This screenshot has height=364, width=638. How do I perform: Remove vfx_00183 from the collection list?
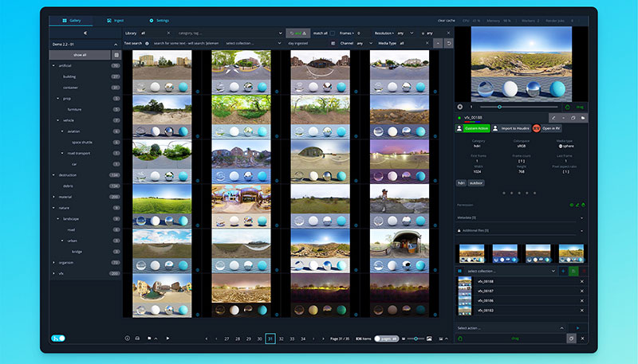(x=582, y=311)
